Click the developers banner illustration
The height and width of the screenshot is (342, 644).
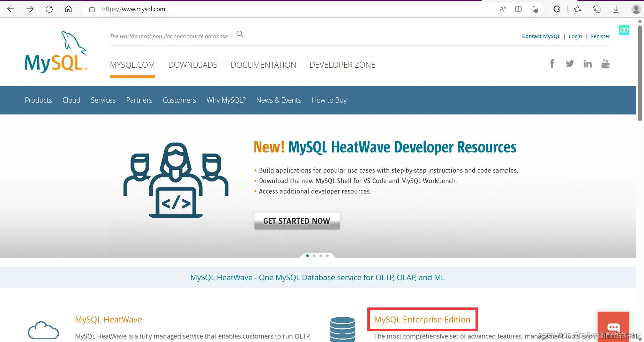tap(176, 180)
